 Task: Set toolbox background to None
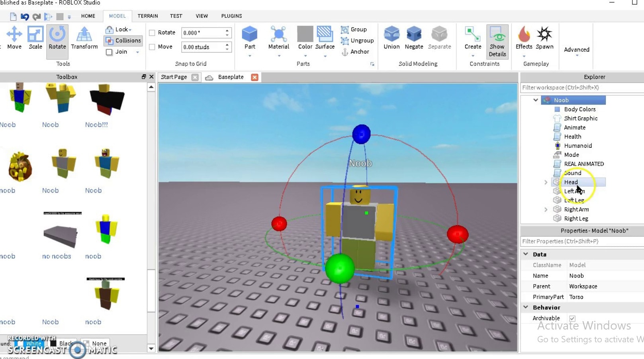pyautogui.click(x=95, y=343)
